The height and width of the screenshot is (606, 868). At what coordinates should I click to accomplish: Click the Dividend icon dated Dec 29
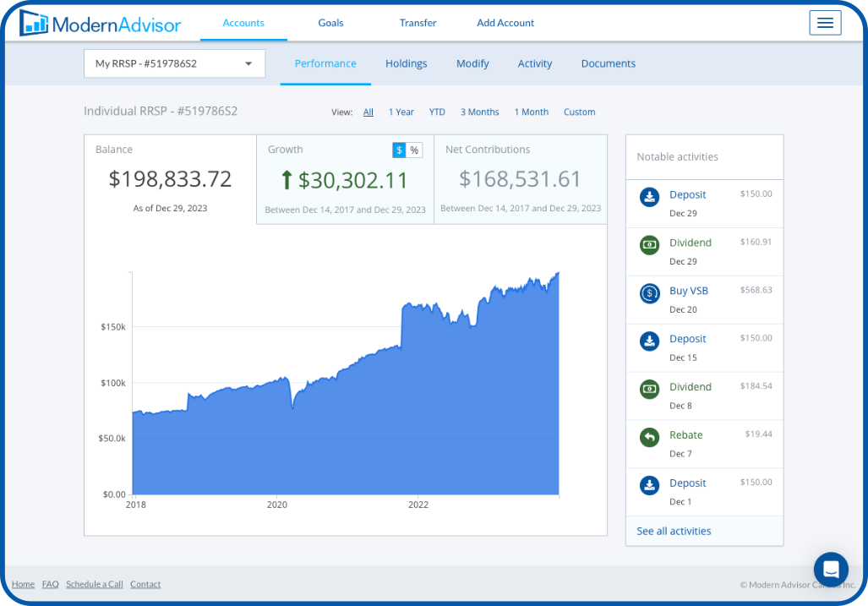[649, 244]
